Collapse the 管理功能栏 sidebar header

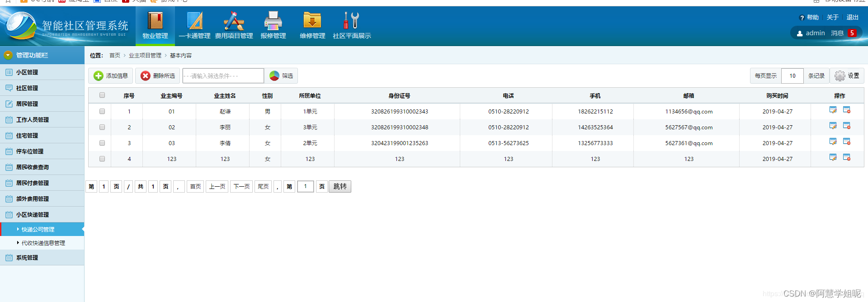42,55
